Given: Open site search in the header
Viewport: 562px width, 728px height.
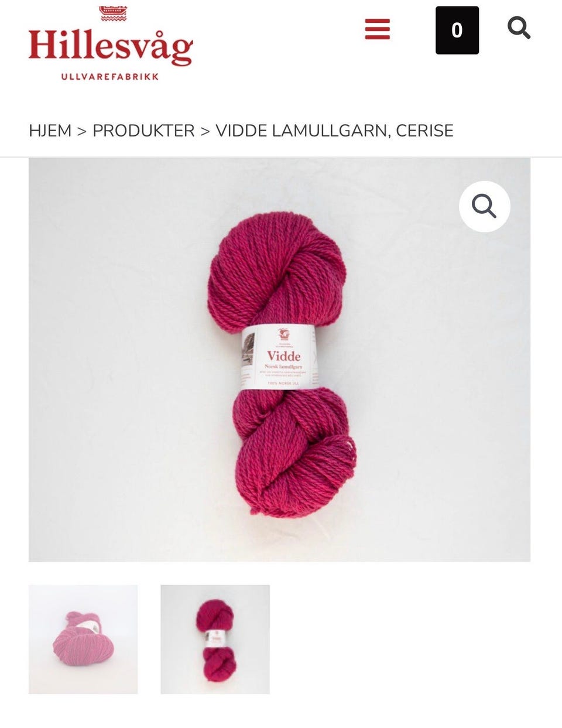Looking at the screenshot, I should [519, 28].
